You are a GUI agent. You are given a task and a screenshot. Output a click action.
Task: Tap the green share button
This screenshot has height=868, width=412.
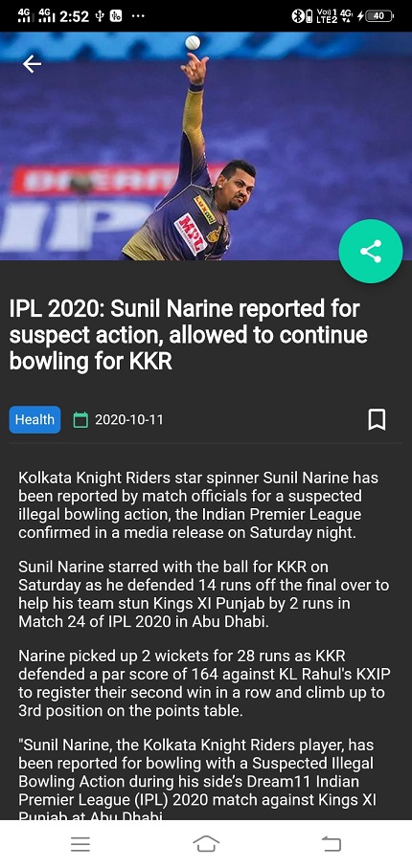pos(371,252)
